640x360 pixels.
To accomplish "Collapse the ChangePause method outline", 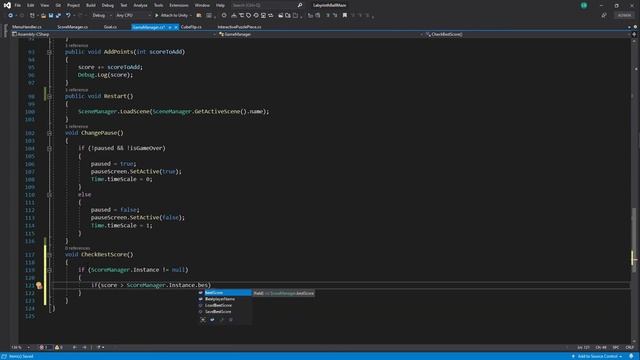I will pyautogui.click(x=49, y=133).
